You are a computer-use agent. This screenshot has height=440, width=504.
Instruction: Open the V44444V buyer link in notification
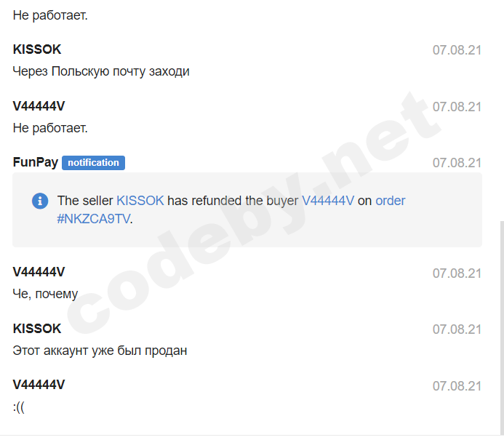coord(328,201)
